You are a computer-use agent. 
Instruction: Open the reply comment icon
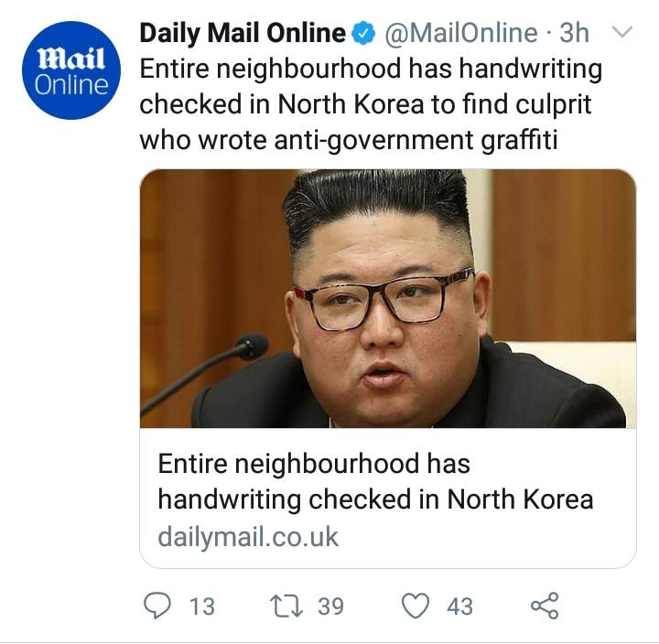point(157,606)
